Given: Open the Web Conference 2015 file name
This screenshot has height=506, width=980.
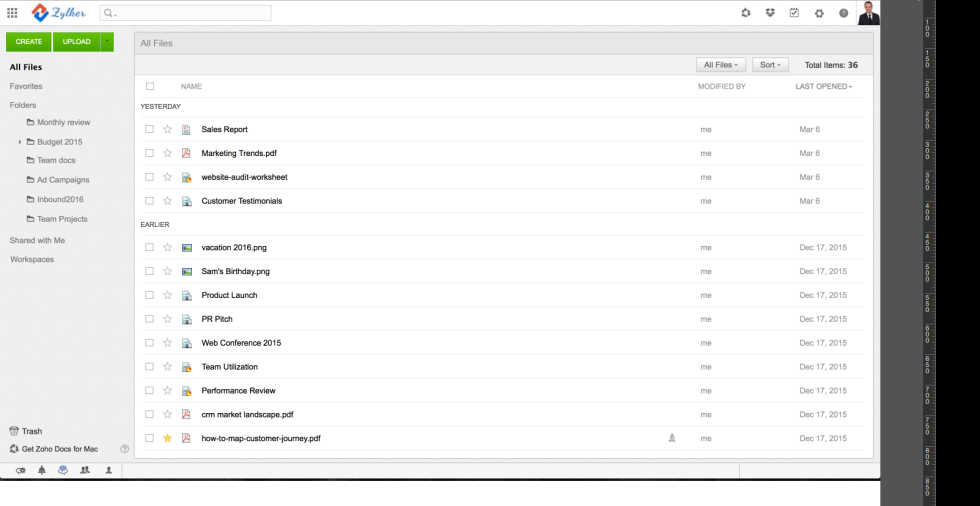Looking at the screenshot, I should (x=241, y=342).
